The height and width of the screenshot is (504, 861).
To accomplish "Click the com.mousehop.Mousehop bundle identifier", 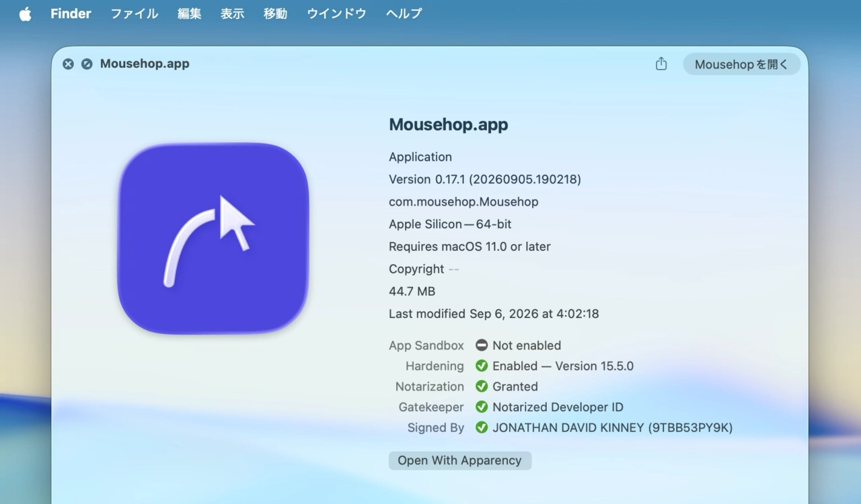I will point(463,202).
